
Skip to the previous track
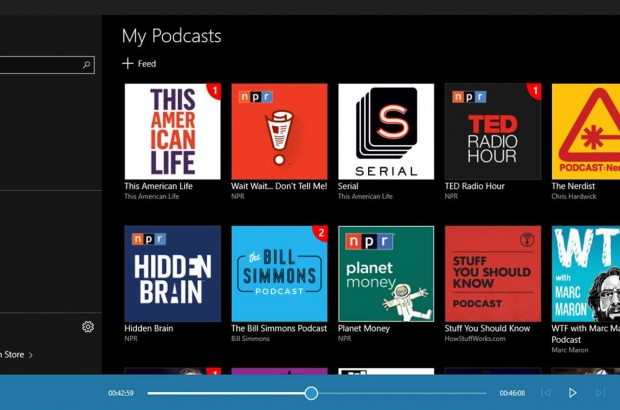click(x=546, y=393)
